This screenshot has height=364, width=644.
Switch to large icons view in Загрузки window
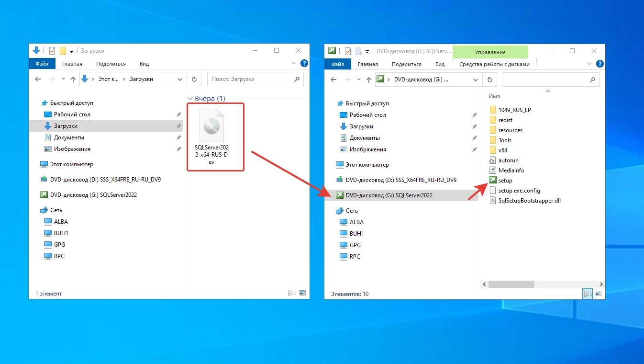click(302, 293)
